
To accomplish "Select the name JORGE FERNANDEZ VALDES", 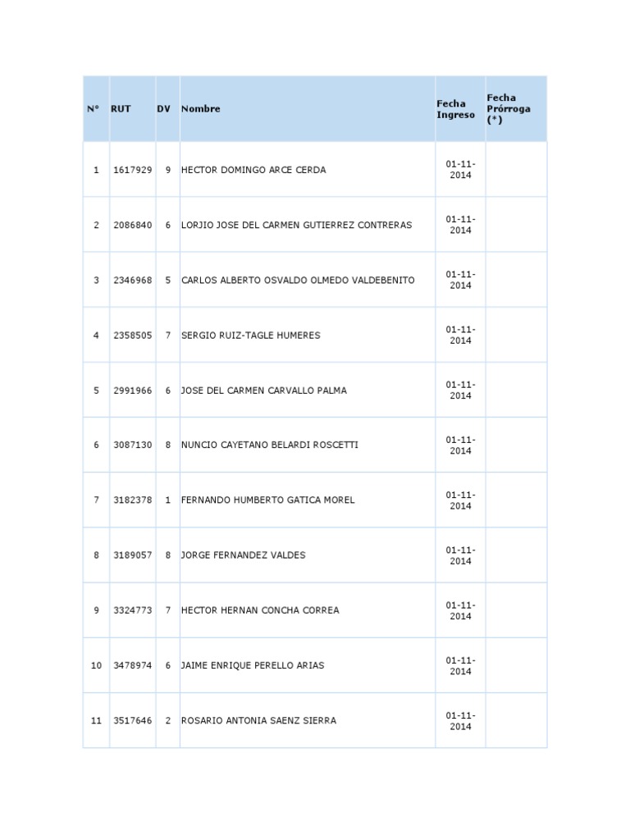I will pos(244,555).
